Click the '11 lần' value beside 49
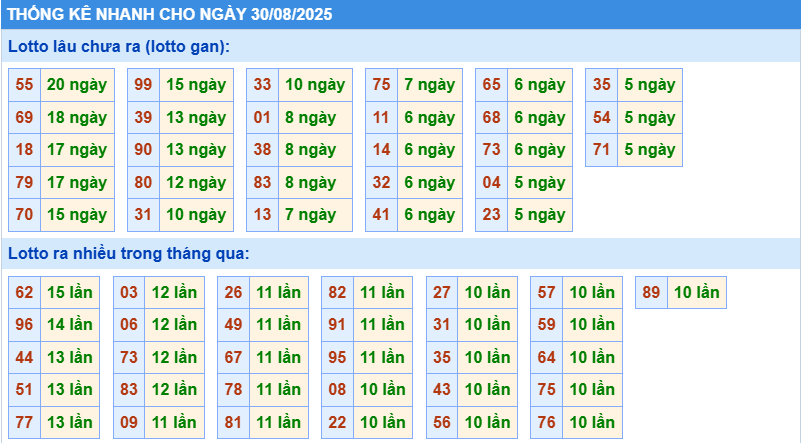The image size is (803, 443). pos(279,325)
